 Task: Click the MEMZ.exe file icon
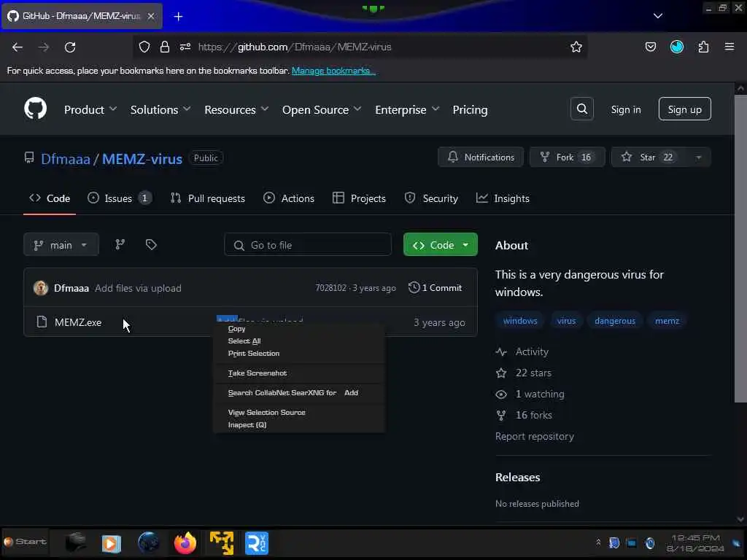tap(42, 322)
